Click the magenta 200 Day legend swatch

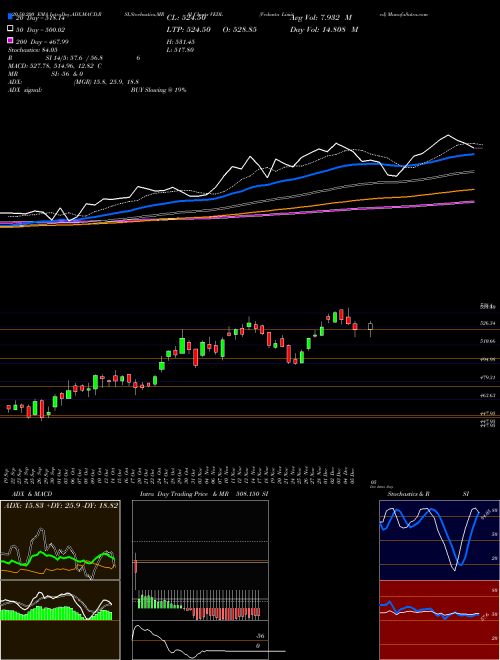[11, 41]
